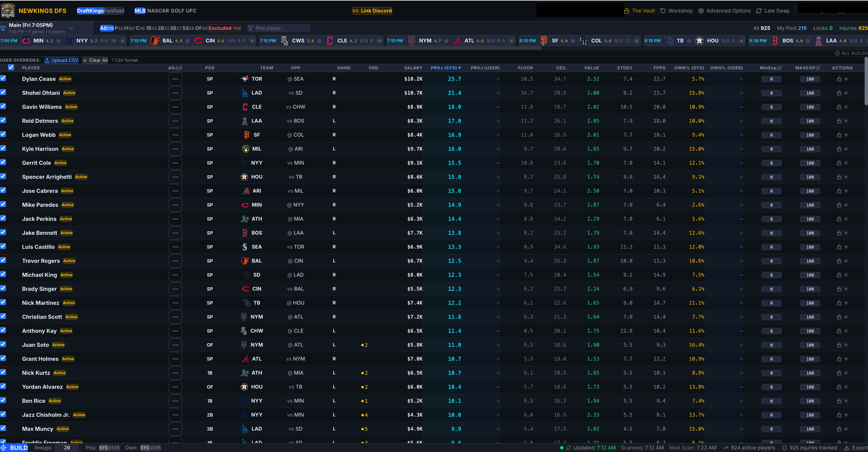Open Workshop from the top bar

(x=676, y=11)
